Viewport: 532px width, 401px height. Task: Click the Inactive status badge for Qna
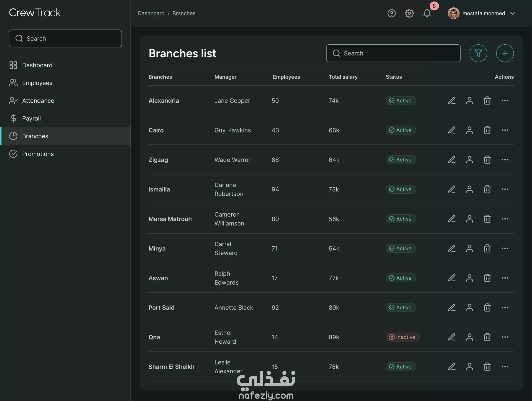(x=402, y=337)
